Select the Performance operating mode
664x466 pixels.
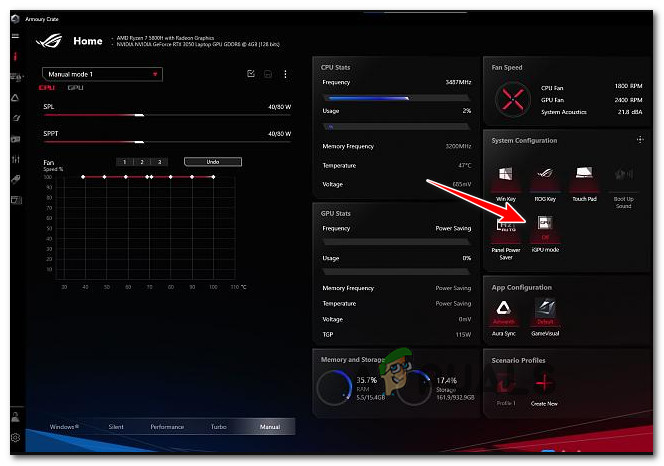pos(167,427)
